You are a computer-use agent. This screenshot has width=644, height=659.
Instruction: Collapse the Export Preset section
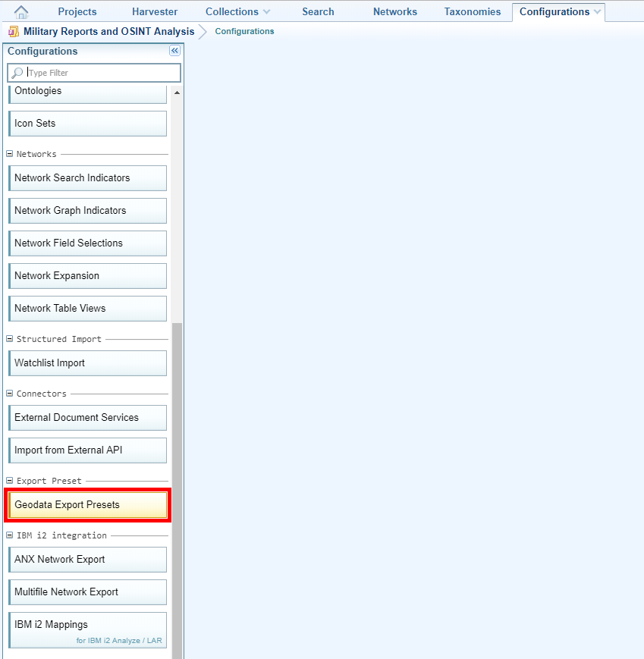click(x=10, y=481)
